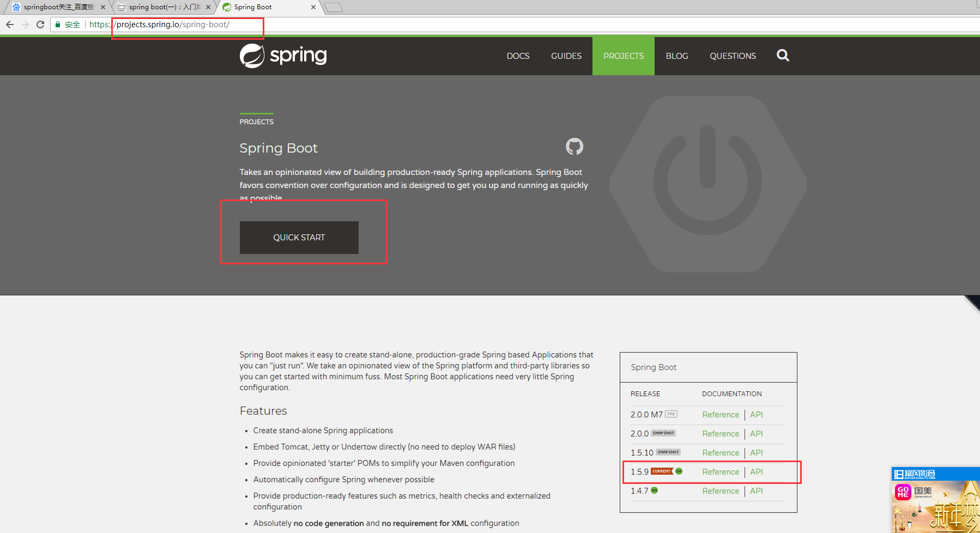The image size is (980, 533).
Task: Open API docs for 1.5.9 current
Action: click(x=757, y=472)
